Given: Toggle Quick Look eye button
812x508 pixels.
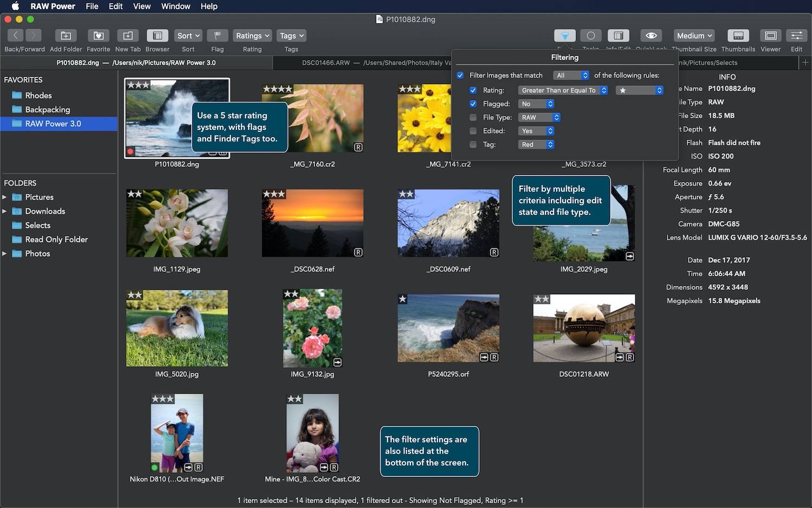Looking at the screenshot, I should pyautogui.click(x=651, y=35).
